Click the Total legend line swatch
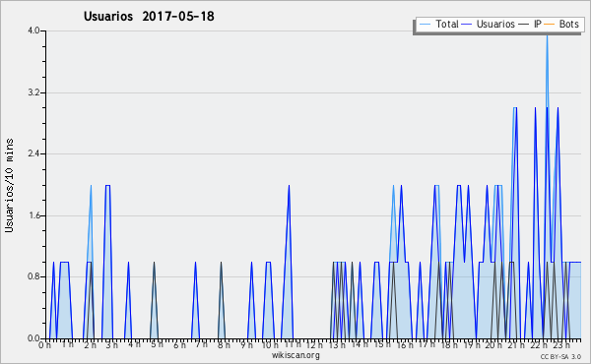The image size is (591, 364). [425, 24]
